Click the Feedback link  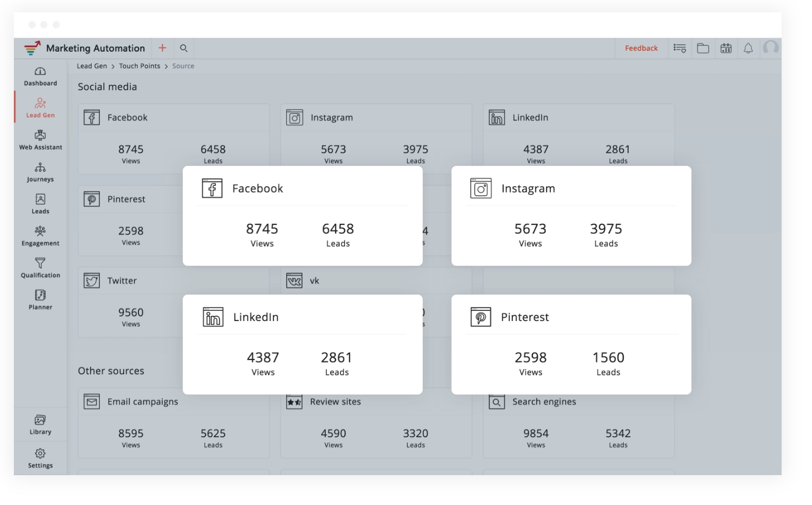pos(641,48)
